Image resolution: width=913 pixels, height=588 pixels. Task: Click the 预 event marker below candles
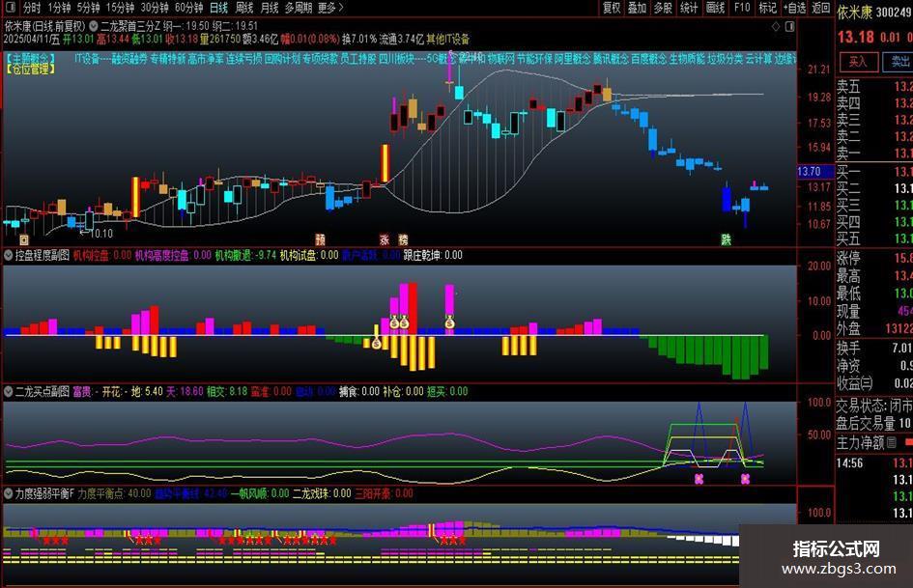[320, 239]
